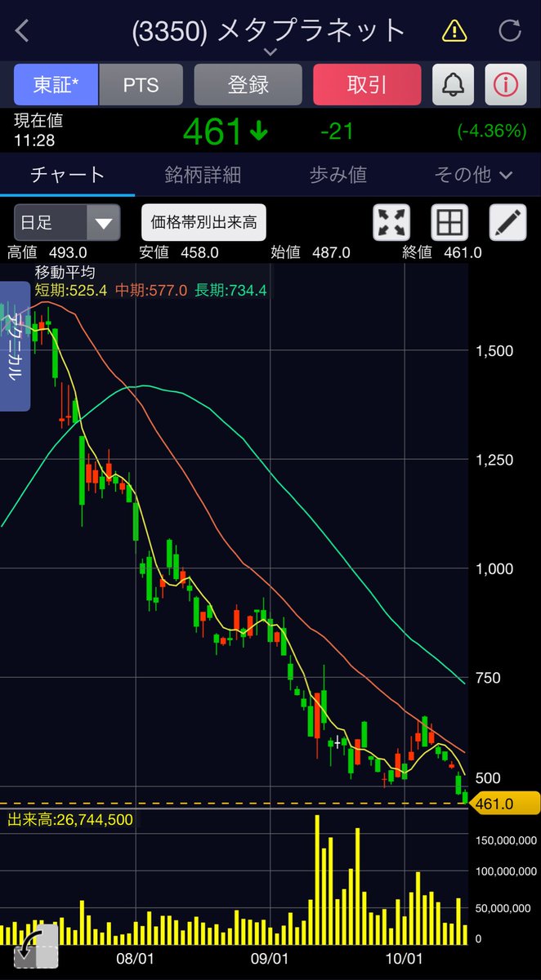Open the split grid chart layout
The width and height of the screenshot is (541, 980).
[449, 222]
